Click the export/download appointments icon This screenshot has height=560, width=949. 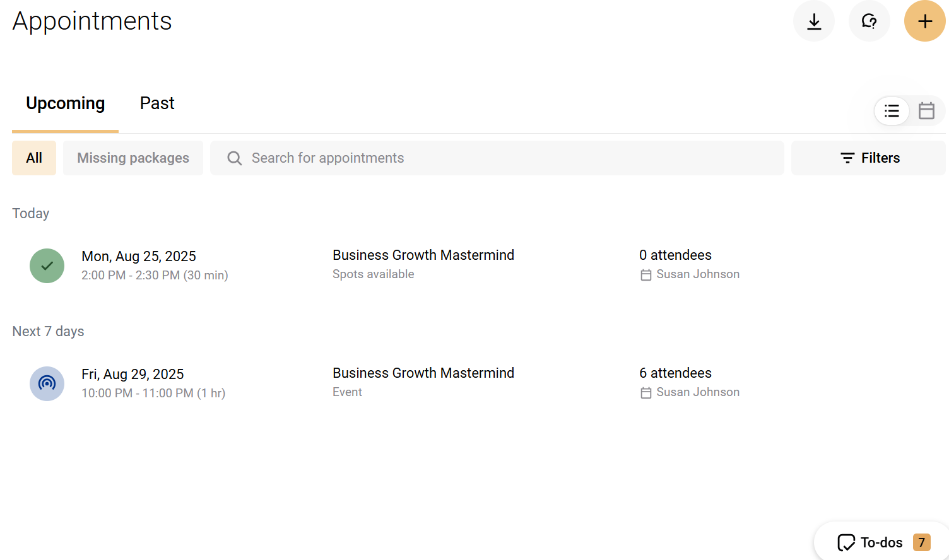pyautogui.click(x=814, y=21)
